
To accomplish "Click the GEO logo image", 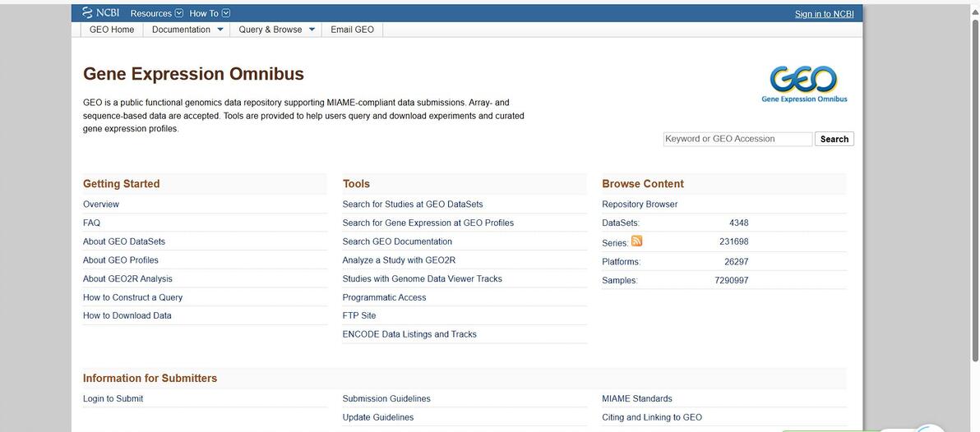I will (x=804, y=85).
